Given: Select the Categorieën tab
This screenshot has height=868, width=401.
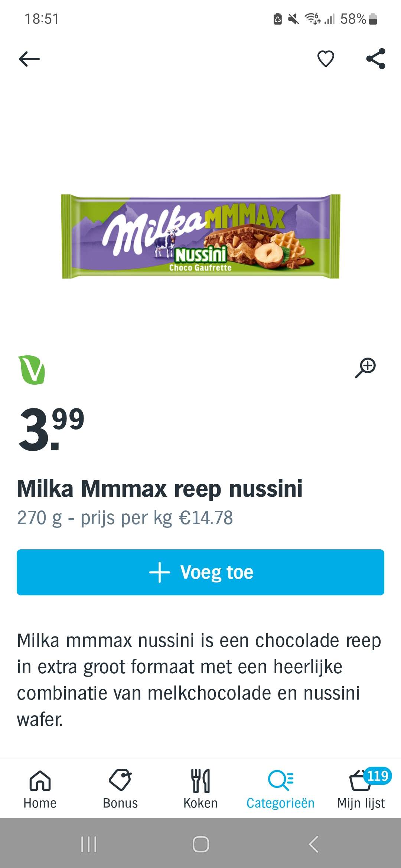Looking at the screenshot, I should [280, 789].
